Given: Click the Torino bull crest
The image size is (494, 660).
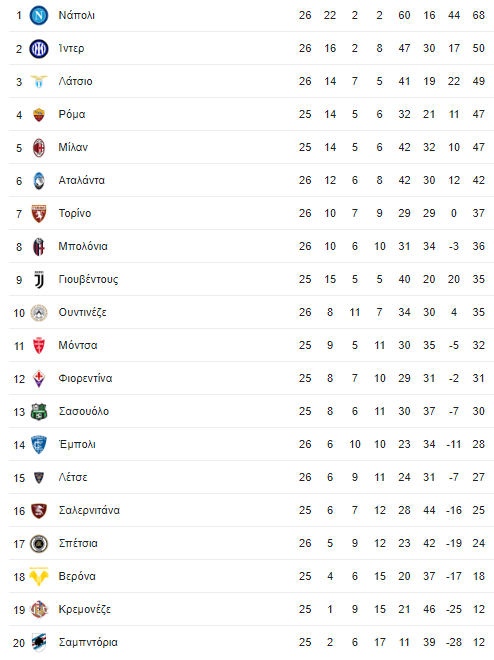Looking at the screenshot, I should tap(39, 213).
